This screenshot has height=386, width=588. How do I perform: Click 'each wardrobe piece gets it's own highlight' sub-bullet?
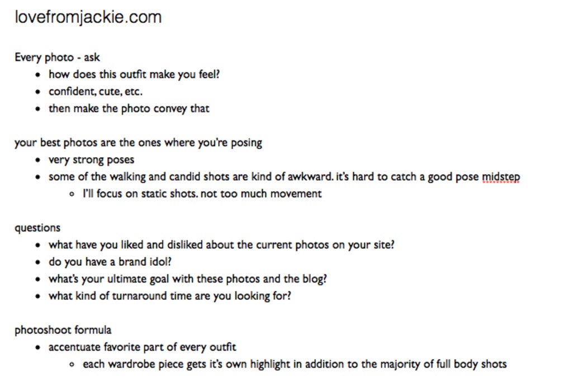pyautogui.click(x=295, y=364)
